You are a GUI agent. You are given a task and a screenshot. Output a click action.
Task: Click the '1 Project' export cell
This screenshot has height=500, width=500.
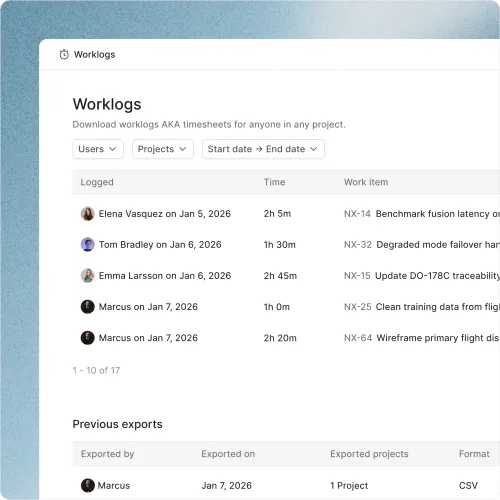pyautogui.click(x=349, y=485)
